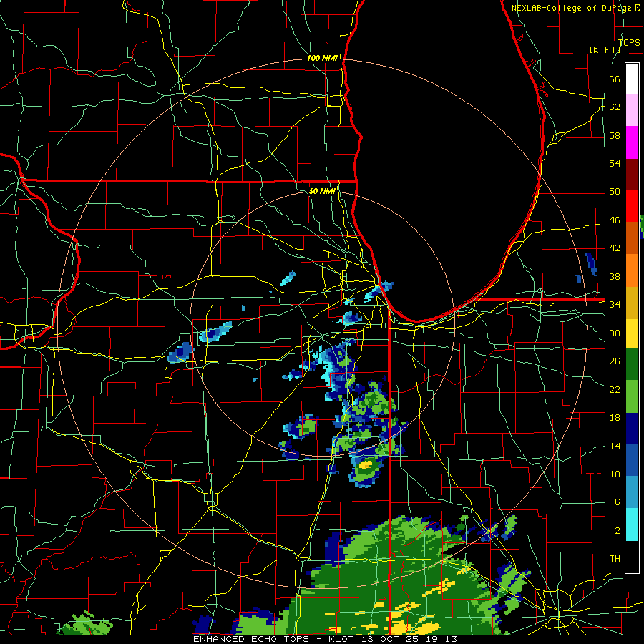
Task: Click the "TOPS" legend title
Action: [629, 42]
